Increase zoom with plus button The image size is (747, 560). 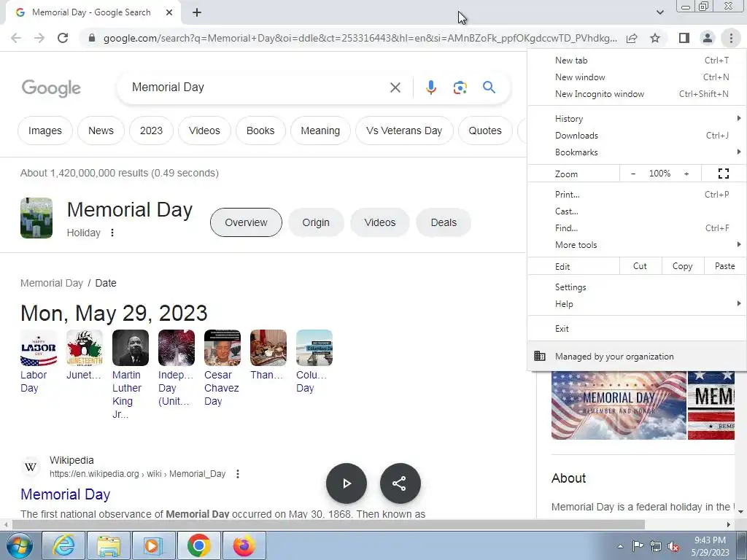pos(686,174)
